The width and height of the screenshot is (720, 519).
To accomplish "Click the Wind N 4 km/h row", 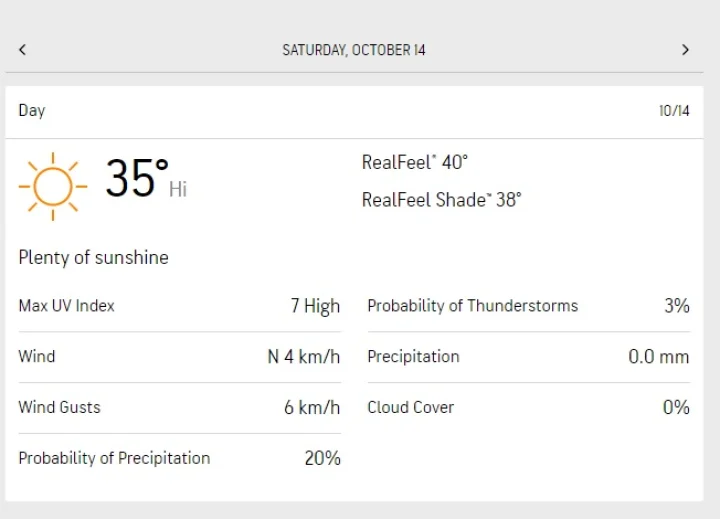I will click(x=180, y=357).
